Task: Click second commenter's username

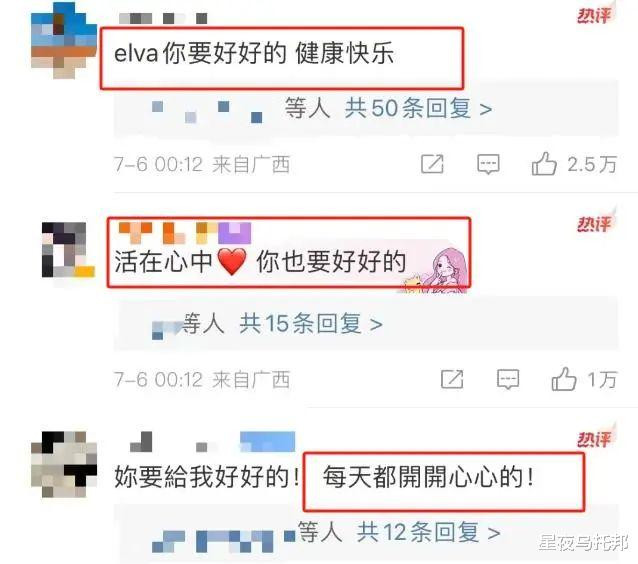Action: [184, 233]
